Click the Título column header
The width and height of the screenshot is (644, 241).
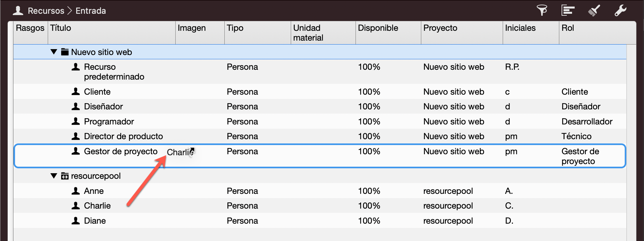tap(61, 28)
